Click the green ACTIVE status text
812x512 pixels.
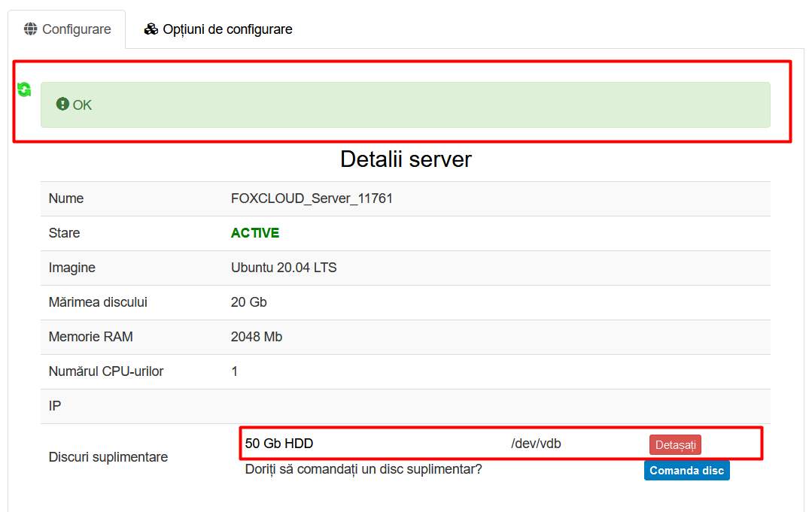254,233
